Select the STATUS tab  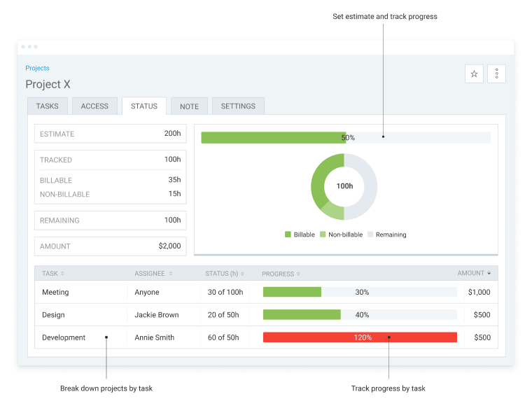click(x=144, y=106)
